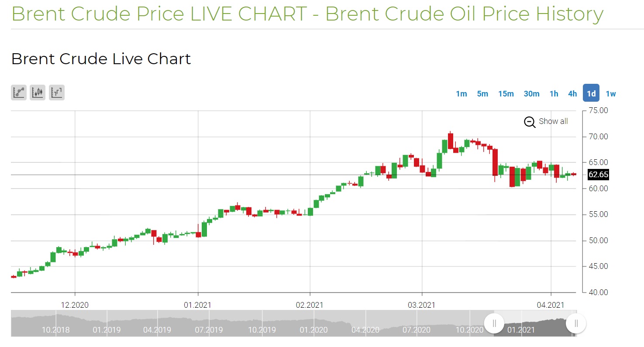Select the 15m interval
The image size is (644, 347).
[506, 94]
